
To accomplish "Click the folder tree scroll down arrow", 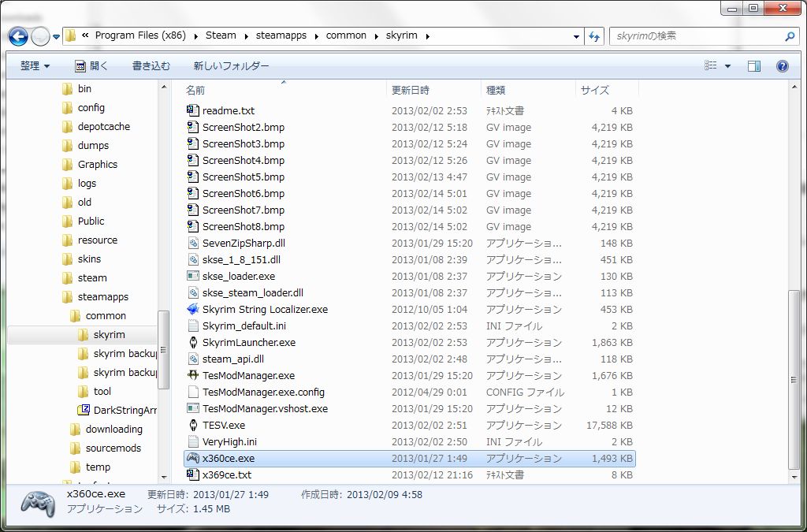I will click(x=164, y=477).
